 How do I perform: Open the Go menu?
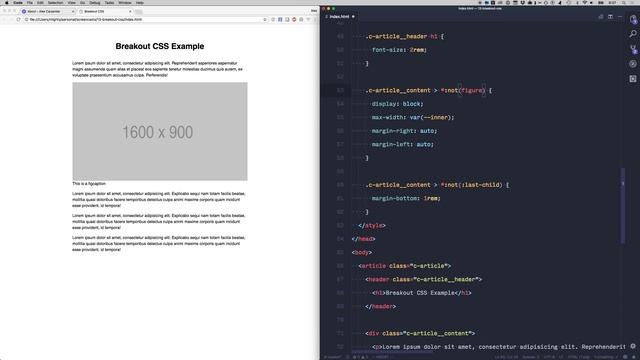coord(82,2)
